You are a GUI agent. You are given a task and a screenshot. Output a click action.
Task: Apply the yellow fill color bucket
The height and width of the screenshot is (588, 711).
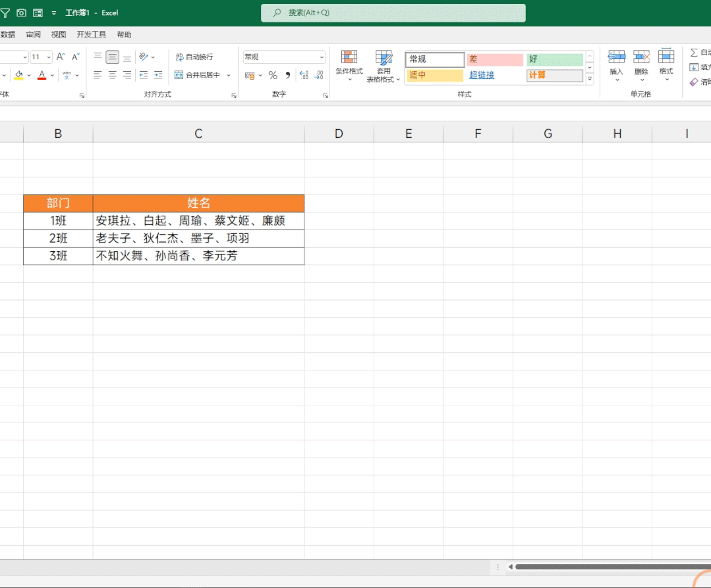pyautogui.click(x=18, y=75)
